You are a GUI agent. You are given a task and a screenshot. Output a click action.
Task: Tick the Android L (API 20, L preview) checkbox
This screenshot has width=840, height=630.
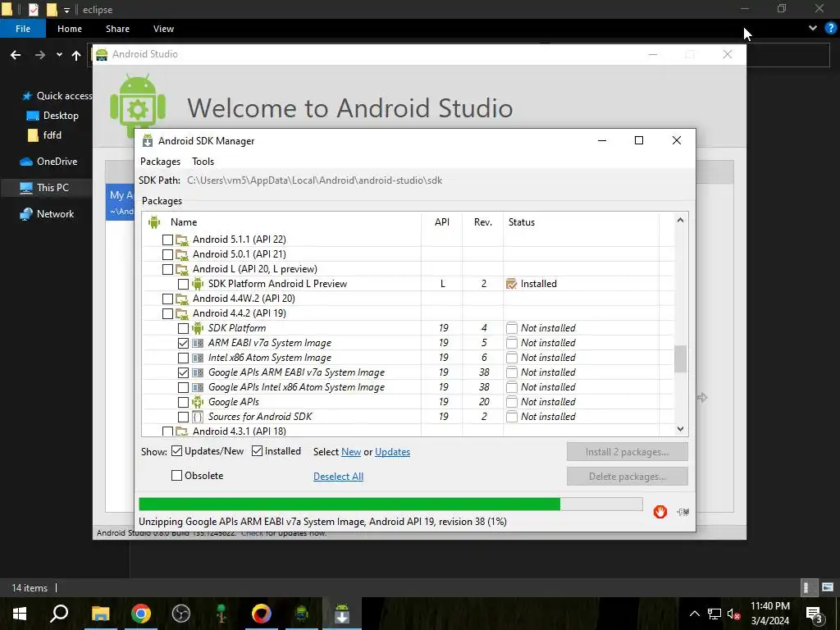tap(167, 269)
